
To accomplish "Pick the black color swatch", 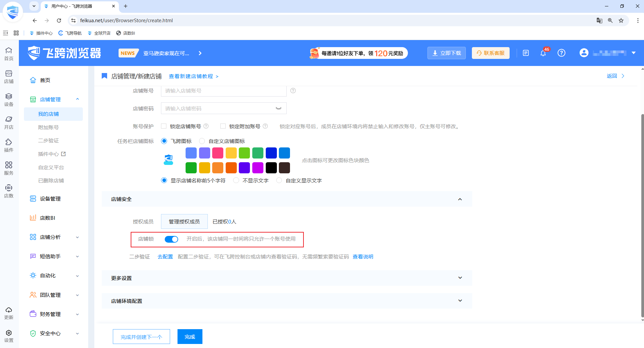I will (x=271, y=168).
